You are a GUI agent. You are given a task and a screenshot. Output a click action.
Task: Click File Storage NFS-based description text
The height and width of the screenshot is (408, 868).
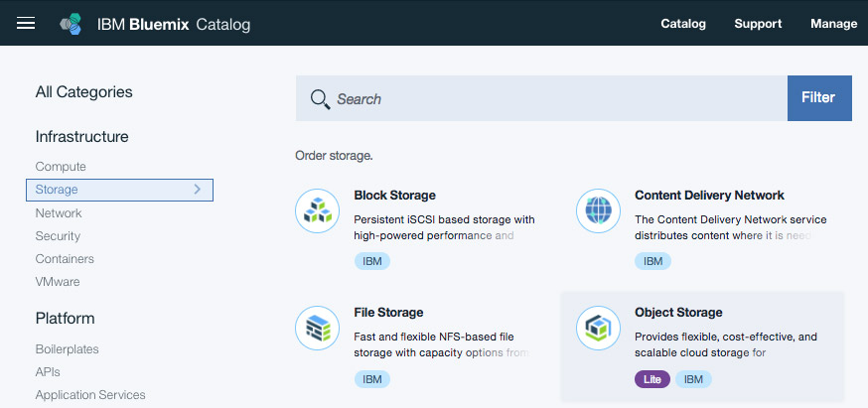tap(442, 344)
